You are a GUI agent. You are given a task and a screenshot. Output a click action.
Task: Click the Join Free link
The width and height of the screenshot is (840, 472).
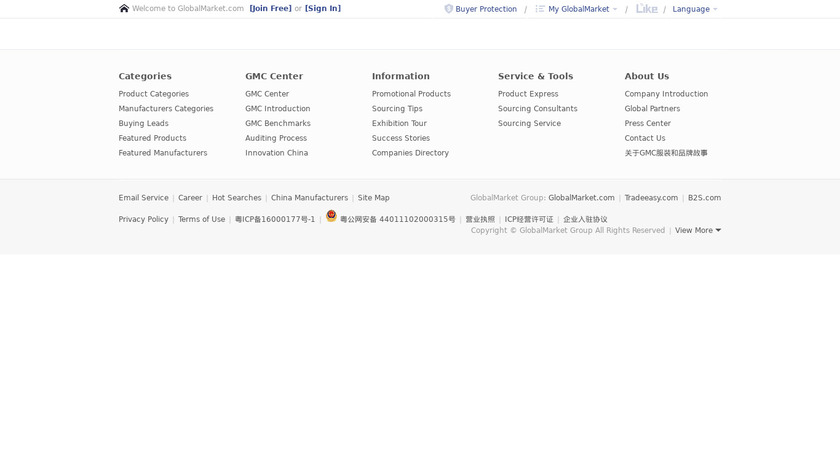(x=271, y=9)
